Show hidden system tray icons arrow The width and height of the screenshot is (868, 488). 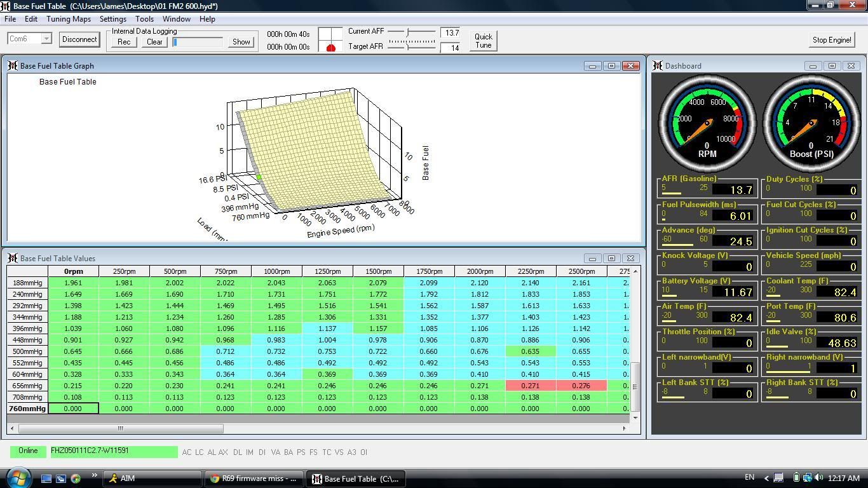[766, 478]
